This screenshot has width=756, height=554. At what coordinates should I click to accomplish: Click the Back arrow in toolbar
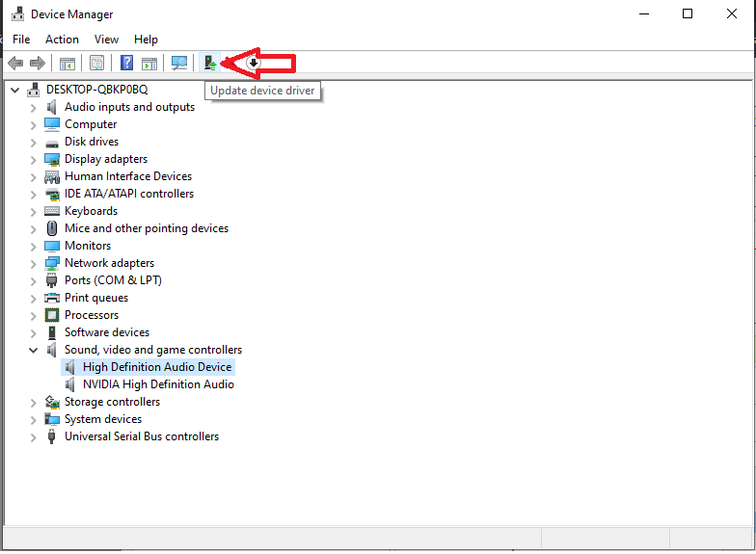tap(15, 64)
